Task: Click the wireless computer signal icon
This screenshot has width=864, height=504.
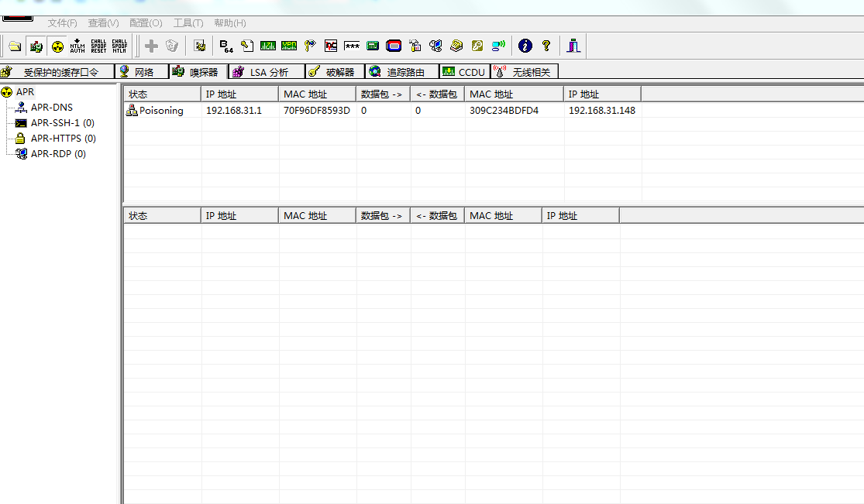Action: [498, 46]
